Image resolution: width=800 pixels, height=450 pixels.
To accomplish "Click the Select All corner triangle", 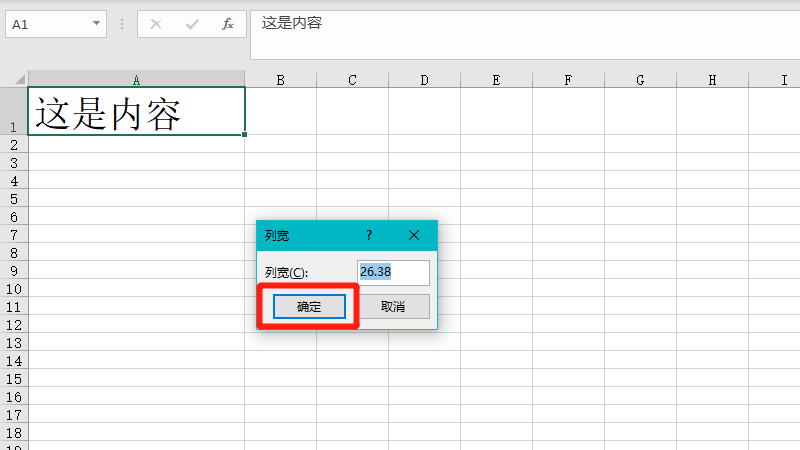I will [x=17, y=79].
